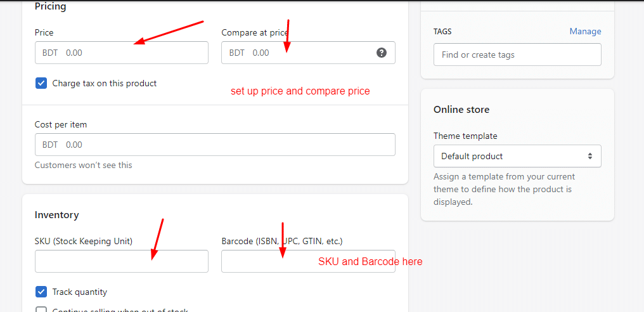Click the Find or create tags field

coord(517,55)
